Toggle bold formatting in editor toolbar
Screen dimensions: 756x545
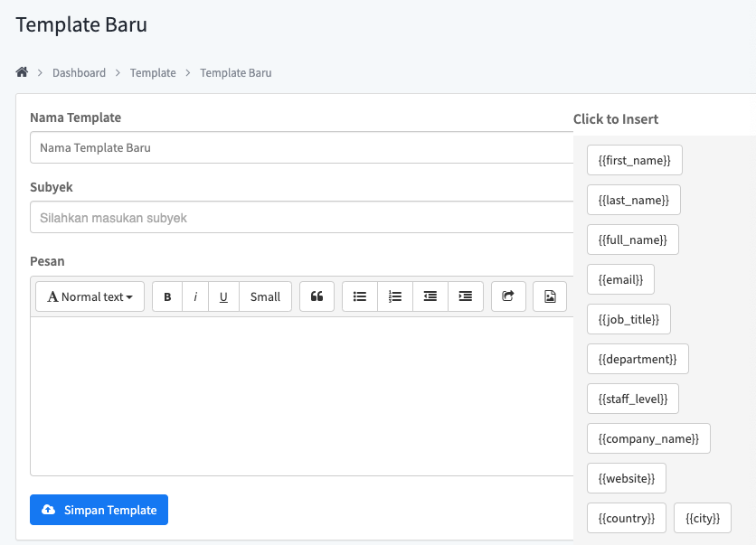[167, 296]
